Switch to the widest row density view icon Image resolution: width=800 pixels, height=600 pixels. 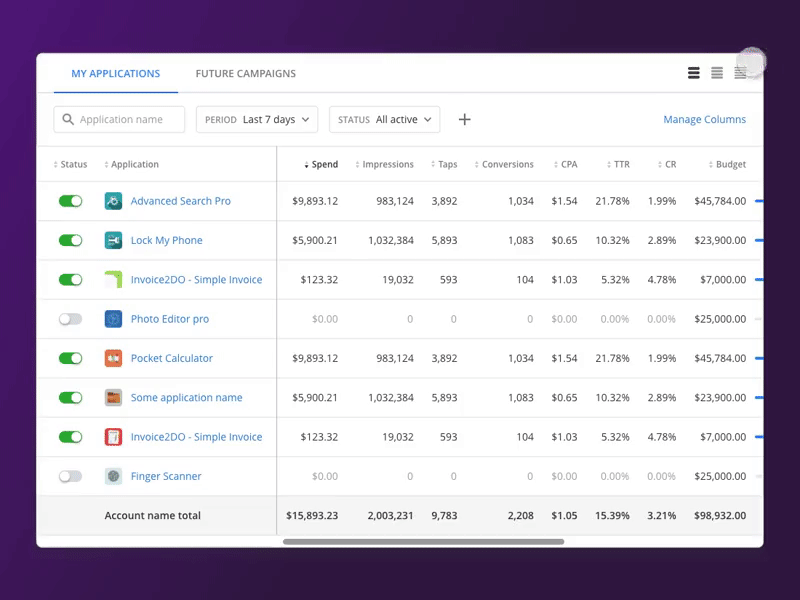694,73
